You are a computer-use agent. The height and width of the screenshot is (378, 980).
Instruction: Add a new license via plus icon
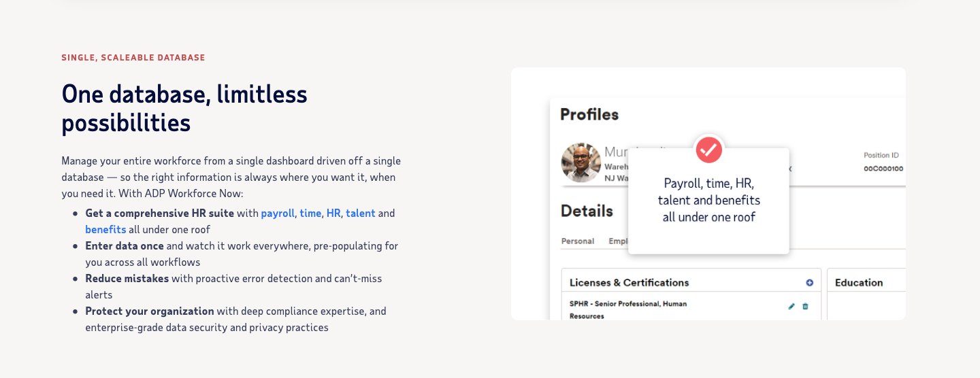click(x=809, y=283)
